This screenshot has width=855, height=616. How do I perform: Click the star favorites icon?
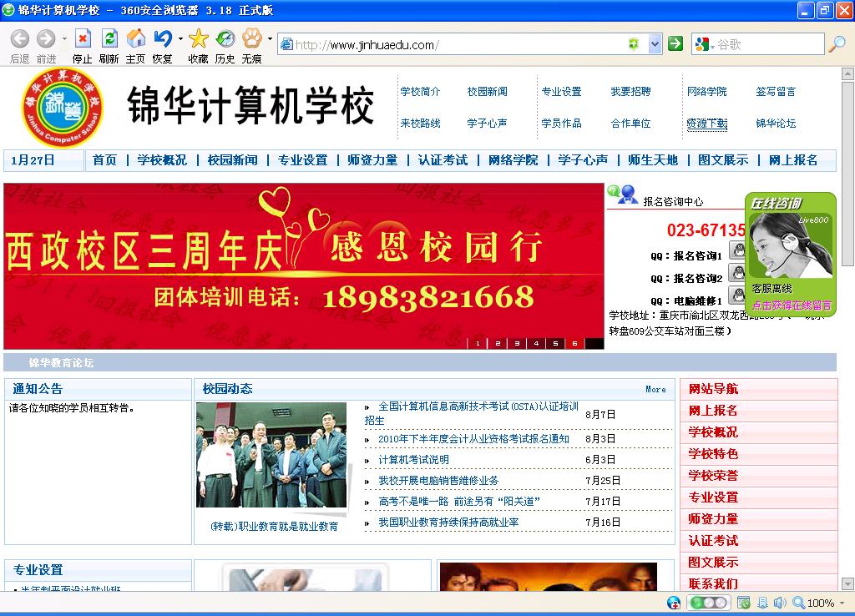pos(198,39)
